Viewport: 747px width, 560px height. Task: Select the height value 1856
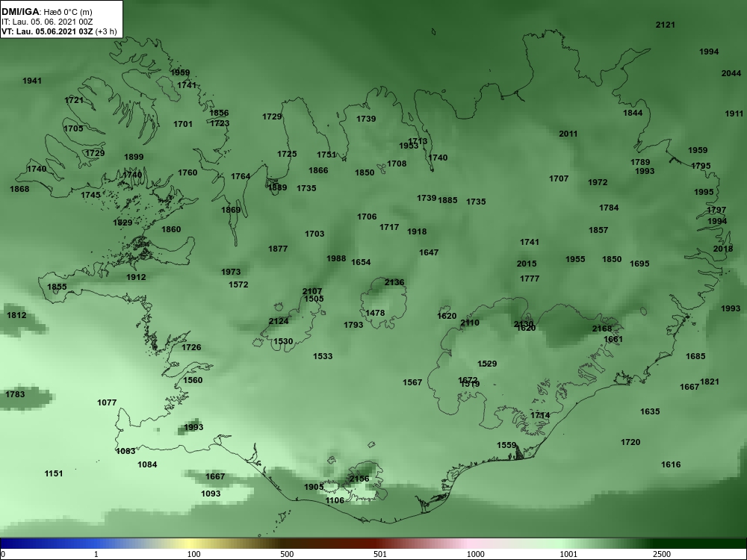click(x=219, y=113)
